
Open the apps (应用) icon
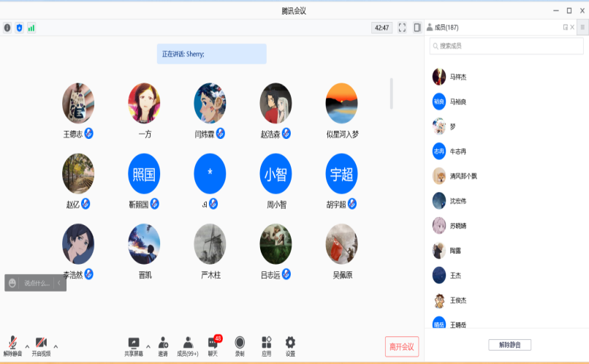[266, 343]
